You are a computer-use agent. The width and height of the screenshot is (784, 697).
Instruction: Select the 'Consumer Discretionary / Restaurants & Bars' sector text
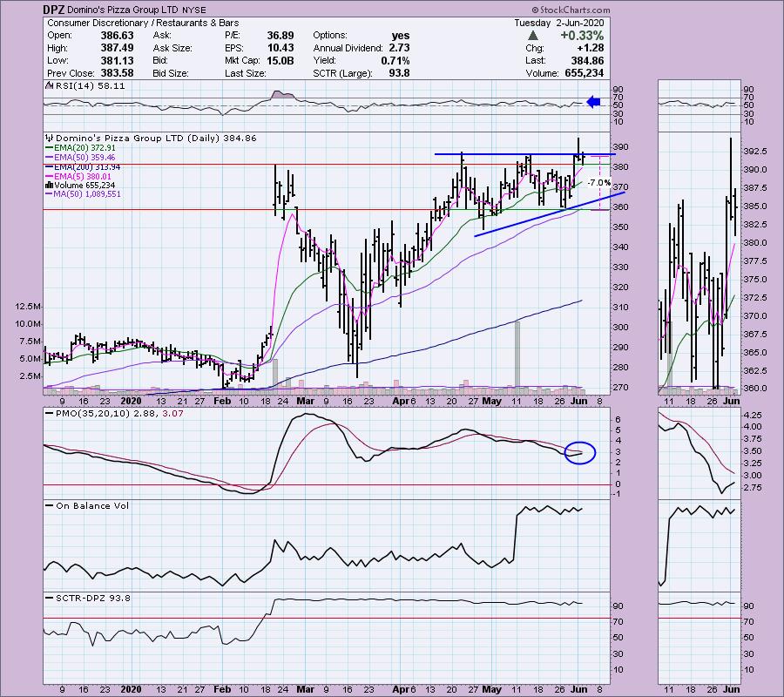pos(143,23)
